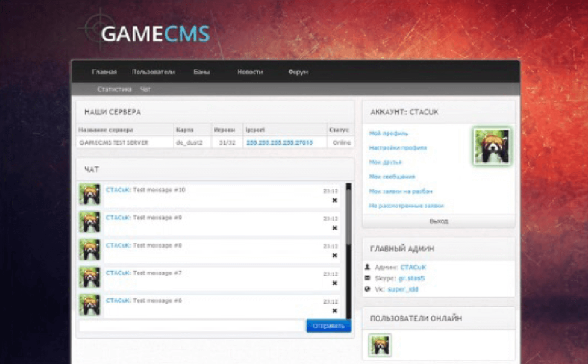Delete Test message #7 with x icon

[335, 283]
